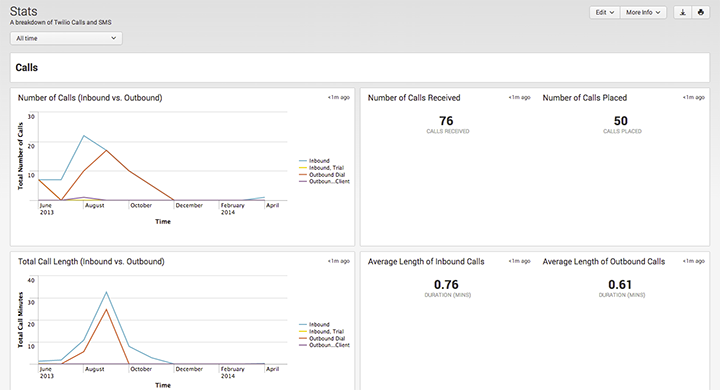Toggle Outbound Dial in Total Call Length legend

(x=322, y=338)
